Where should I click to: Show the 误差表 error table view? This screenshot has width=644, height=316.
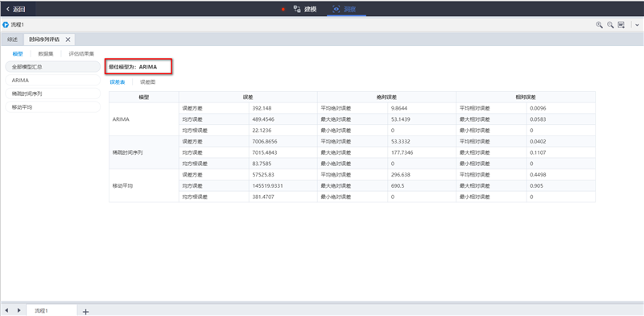118,82
